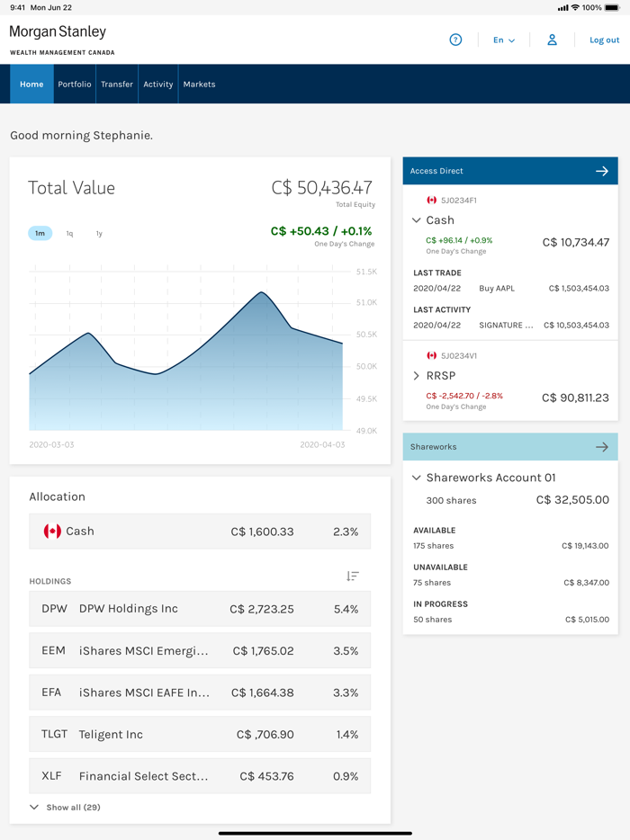
Task: Click the Shareworks value C$ 32,505.00
Action: (572, 500)
